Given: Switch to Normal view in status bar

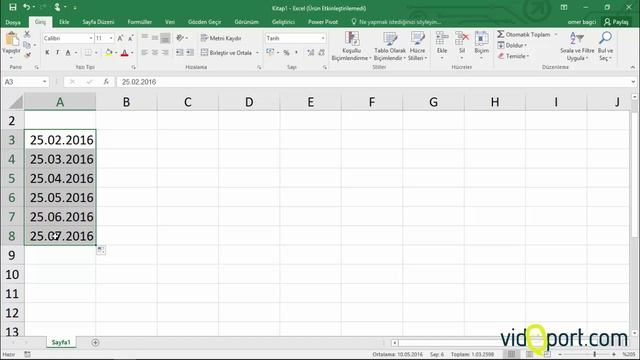Looking at the screenshot, I should 511,354.
